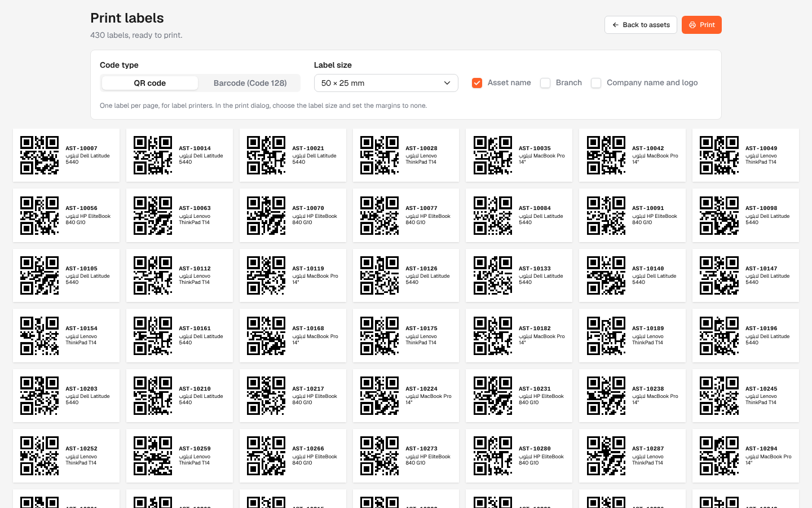The width and height of the screenshot is (812, 508).
Task: Select the AST-10098 label text
Action: click(761, 208)
